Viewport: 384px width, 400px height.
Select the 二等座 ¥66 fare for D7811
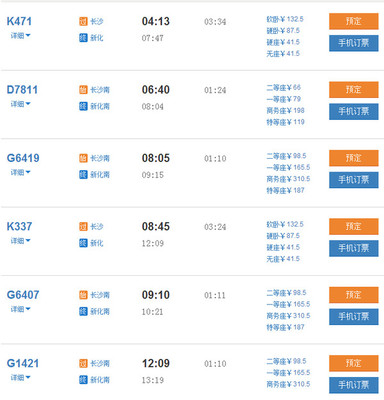pos(283,88)
